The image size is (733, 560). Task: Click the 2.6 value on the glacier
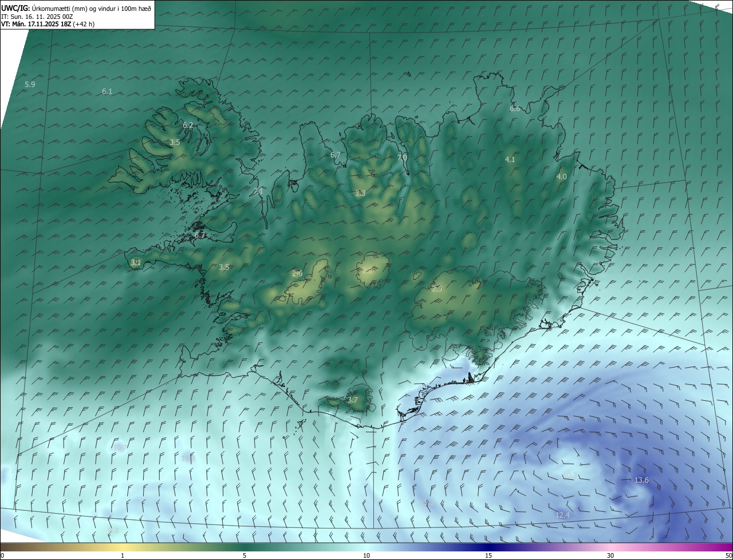pyautogui.click(x=297, y=273)
